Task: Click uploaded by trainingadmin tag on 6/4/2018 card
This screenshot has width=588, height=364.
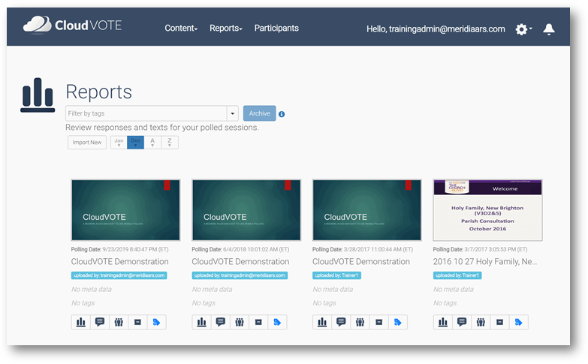Action: [240, 275]
